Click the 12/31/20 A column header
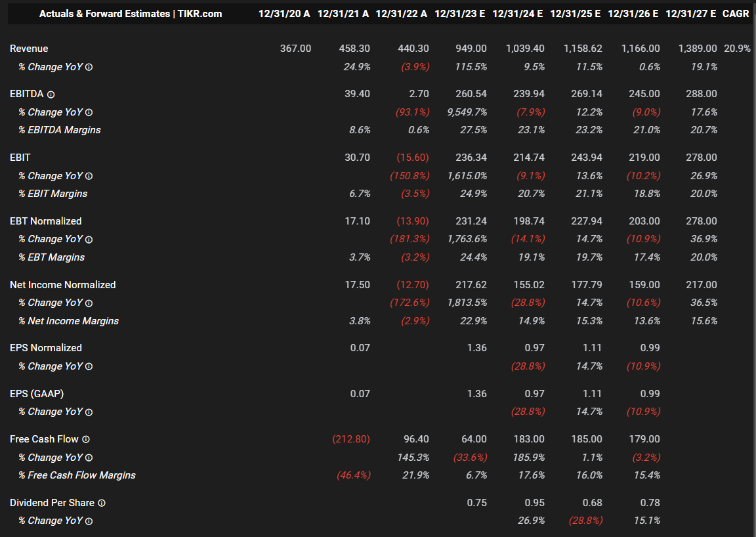 pyautogui.click(x=284, y=13)
